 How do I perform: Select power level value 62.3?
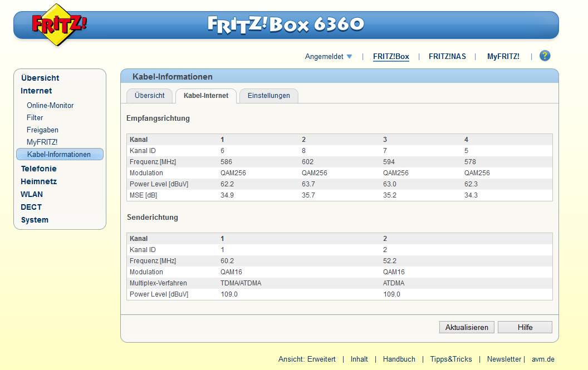[x=471, y=184]
